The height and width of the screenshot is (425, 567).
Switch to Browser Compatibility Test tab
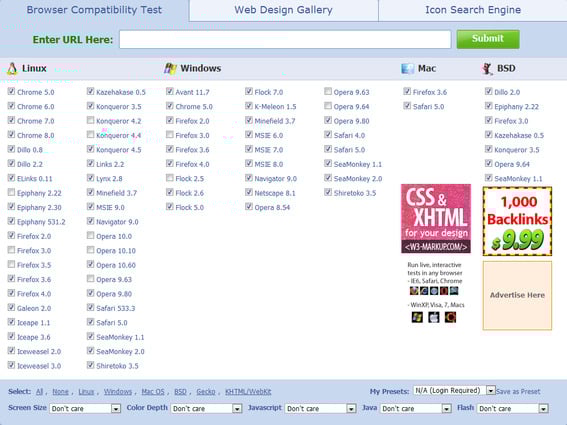point(94,10)
